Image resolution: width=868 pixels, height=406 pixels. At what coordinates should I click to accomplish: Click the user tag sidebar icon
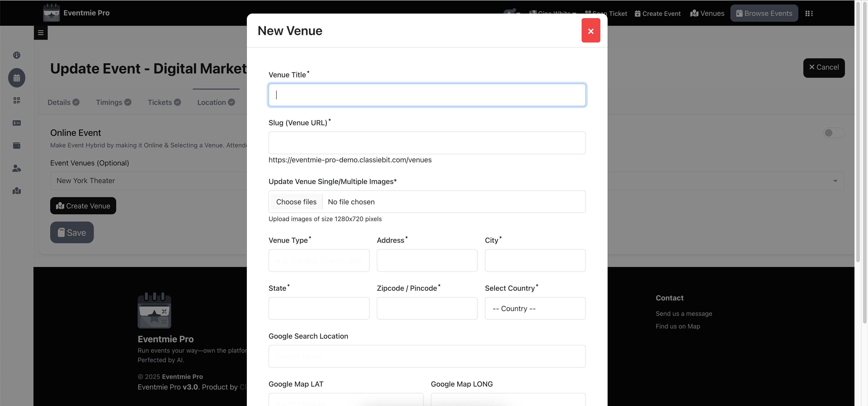click(17, 168)
